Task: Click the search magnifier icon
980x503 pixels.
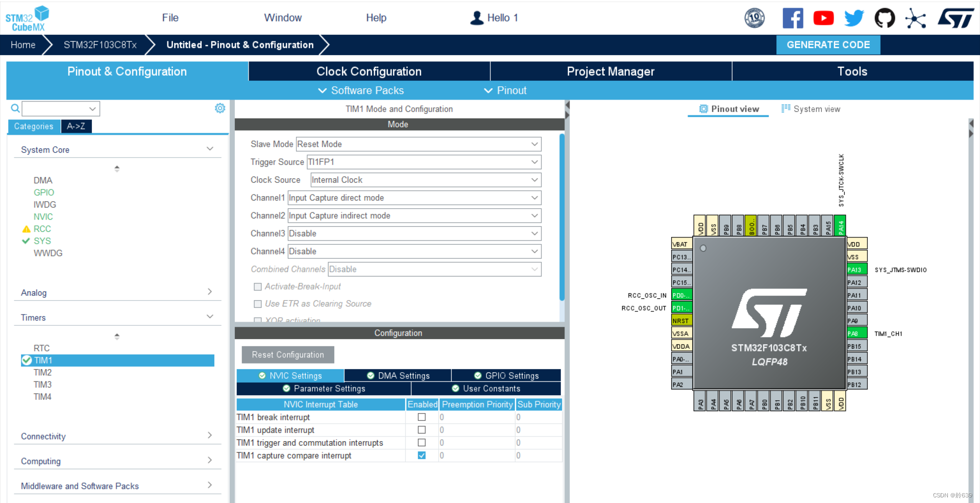Action: pos(15,108)
